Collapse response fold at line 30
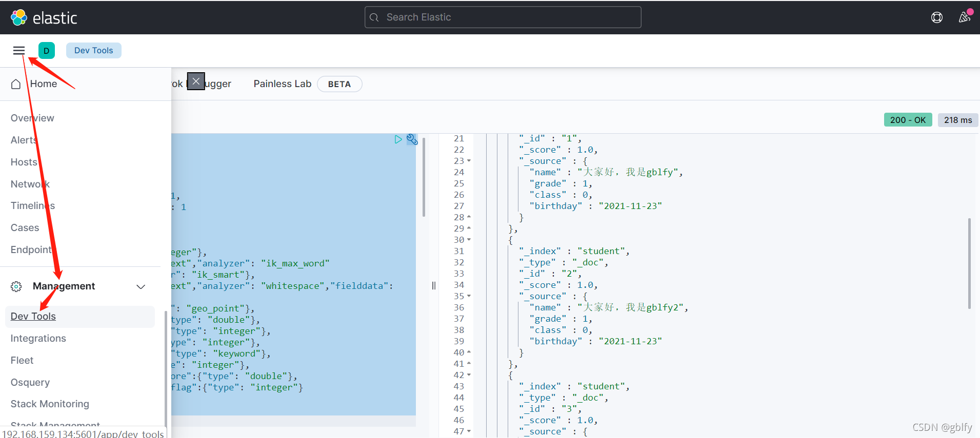The height and width of the screenshot is (438, 980). (469, 240)
